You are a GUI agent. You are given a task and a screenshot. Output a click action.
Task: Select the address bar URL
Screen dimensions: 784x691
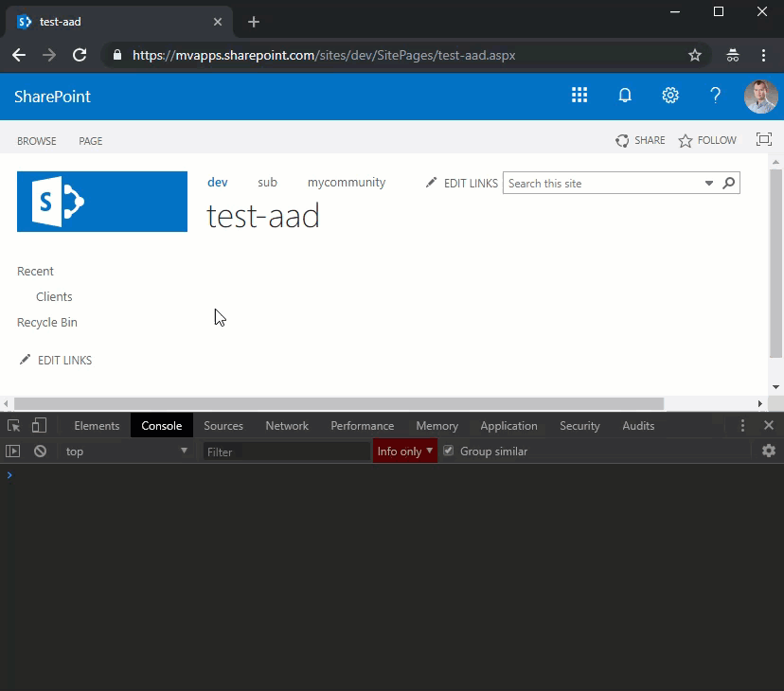324,55
